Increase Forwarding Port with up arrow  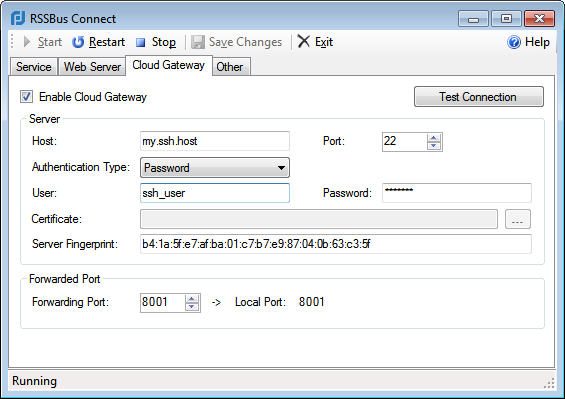point(192,299)
